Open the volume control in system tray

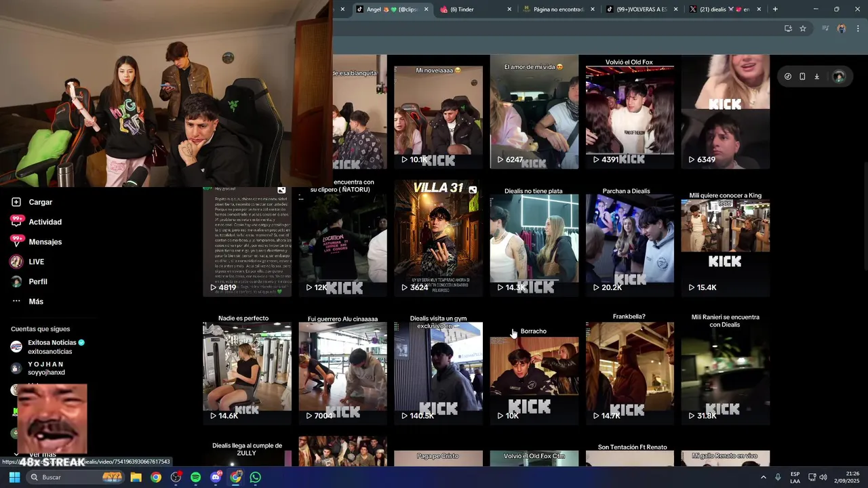(x=823, y=477)
